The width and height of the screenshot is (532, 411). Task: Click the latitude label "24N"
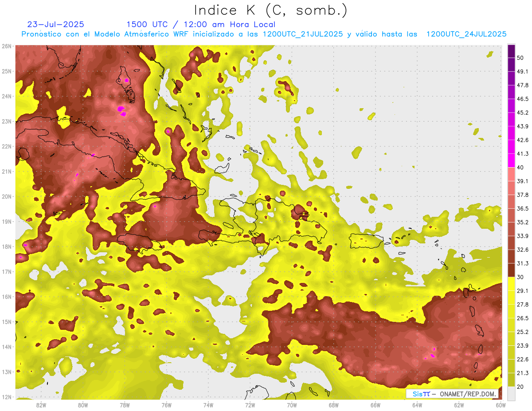6,96
